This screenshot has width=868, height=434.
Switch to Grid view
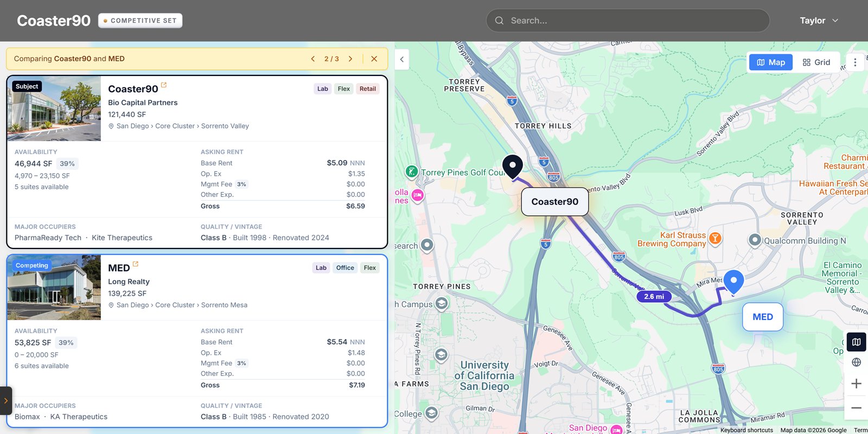tap(816, 62)
